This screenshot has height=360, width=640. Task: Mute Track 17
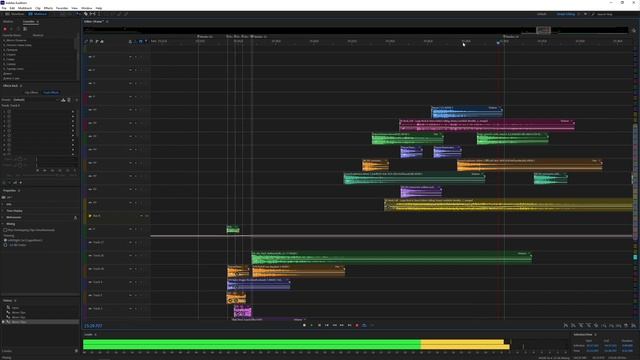(131, 242)
